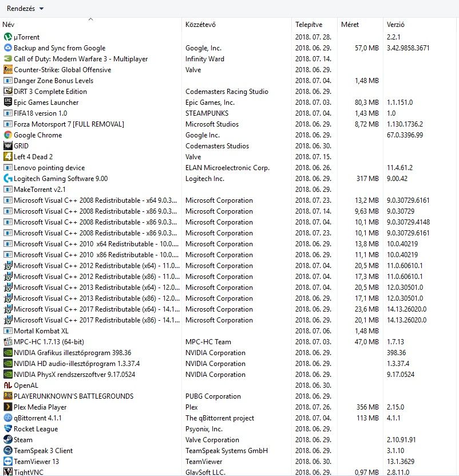The image size is (459, 476).
Task: Click the Google Chrome icon
Action: [8, 135]
